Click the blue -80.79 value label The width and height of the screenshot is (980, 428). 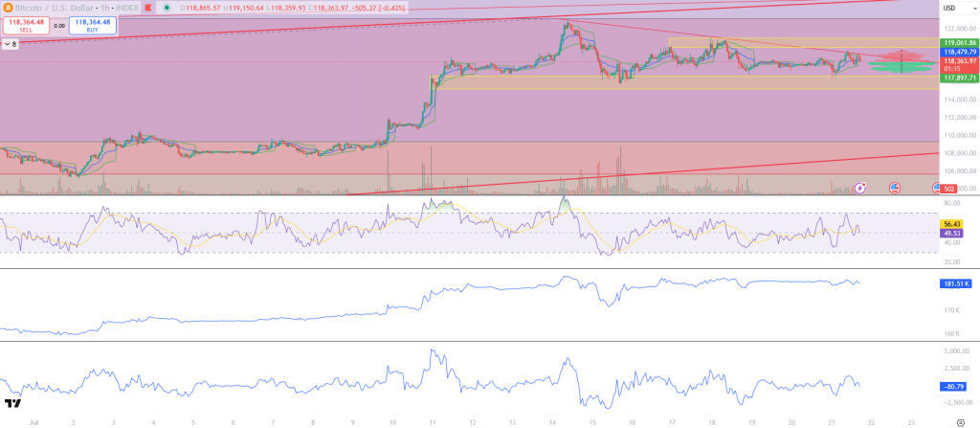pyautogui.click(x=952, y=387)
